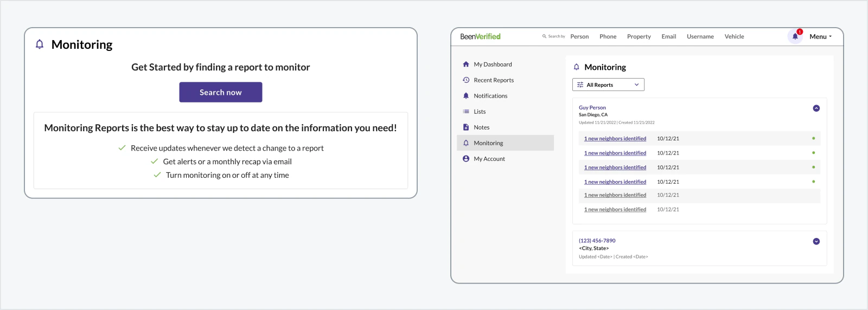Viewport: 868px width, 310px height.
Task: Collapse the Guy Person monitoring card
Action: [816, 108]
